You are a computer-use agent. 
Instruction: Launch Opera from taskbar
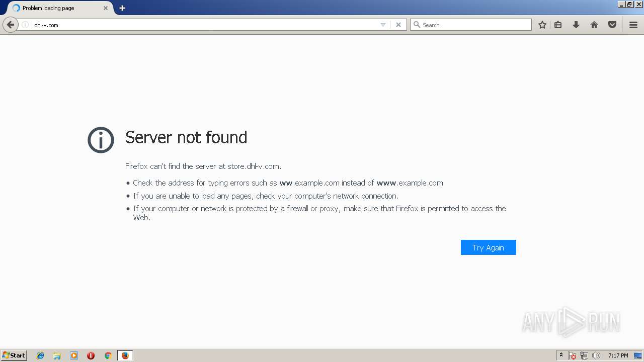click(91, 355)
